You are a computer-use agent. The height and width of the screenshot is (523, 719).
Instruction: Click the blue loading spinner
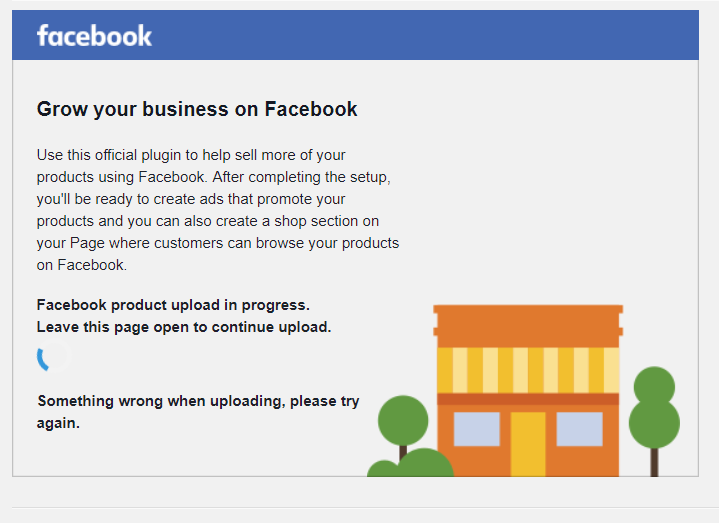tap(54, 356)
